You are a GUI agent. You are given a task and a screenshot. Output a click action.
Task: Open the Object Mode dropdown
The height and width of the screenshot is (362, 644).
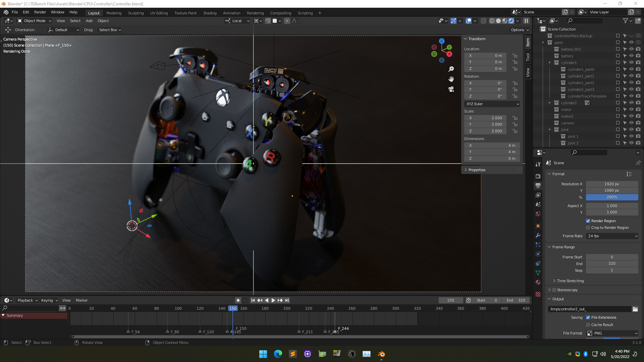coord(35,21)
